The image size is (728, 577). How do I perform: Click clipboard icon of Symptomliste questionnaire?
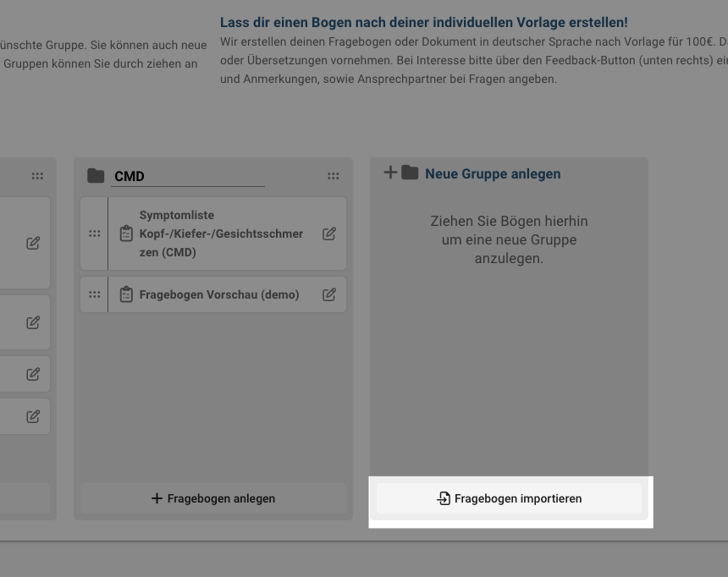point(126,234)
